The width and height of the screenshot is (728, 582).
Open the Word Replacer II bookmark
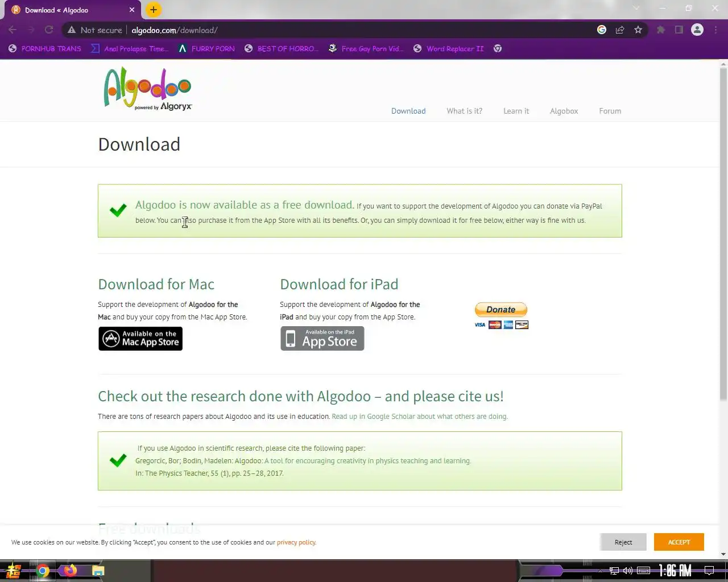click(x=448, y=48)
